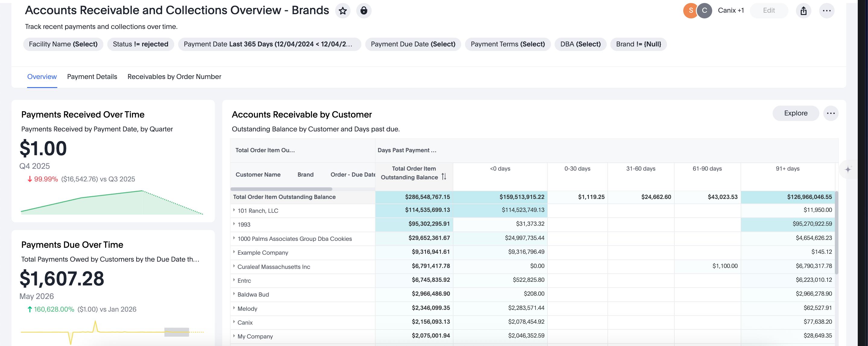
Task: Open Accounts Receivable widget ellipsis menu
Action: pos(831,113)
